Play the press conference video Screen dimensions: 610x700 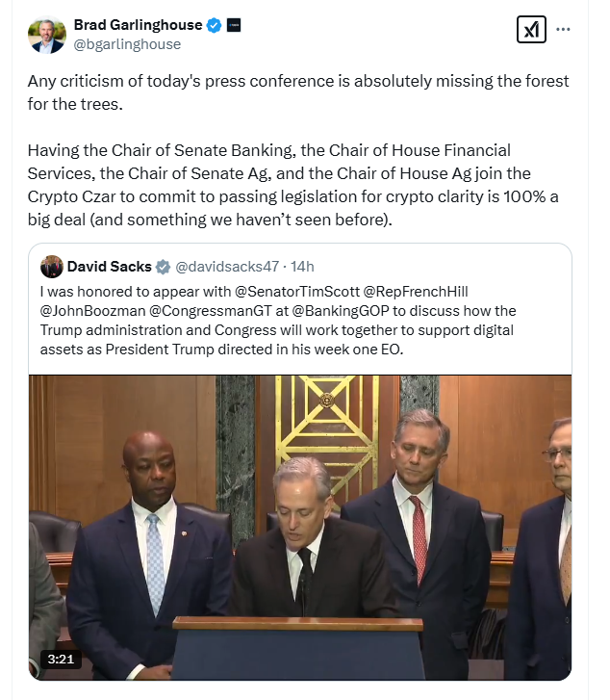pyautogui.click(x=300, y=528)
